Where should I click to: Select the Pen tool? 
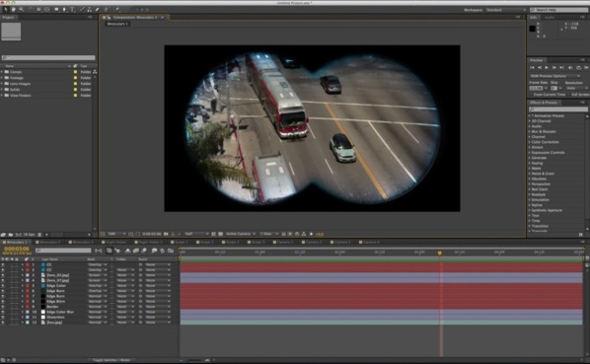[64, 10]
